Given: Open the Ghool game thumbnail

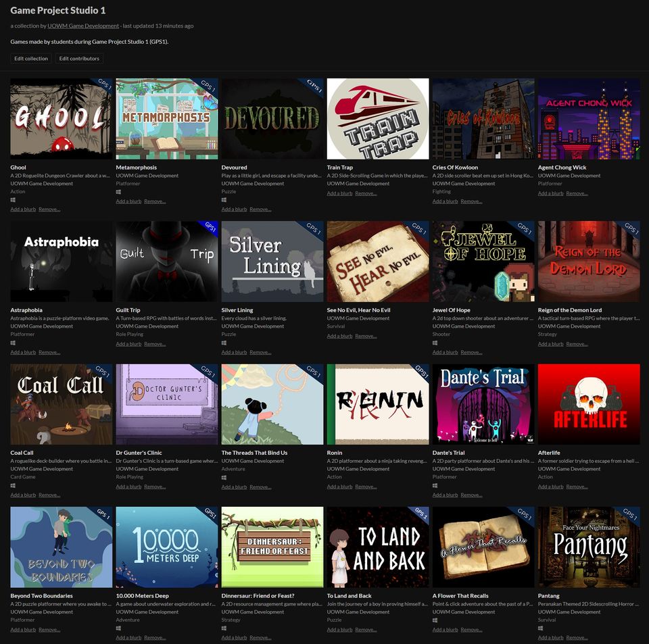Looking at the screenshot, I should [x=62, y=119].
